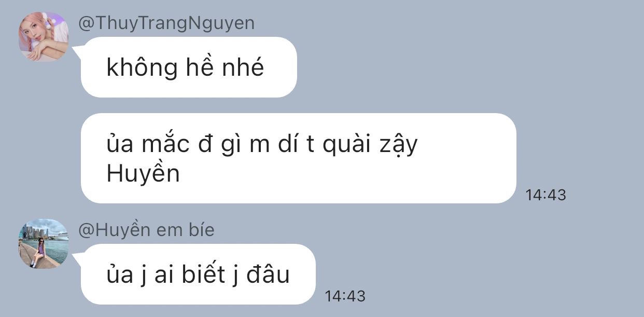Click the @ThuyTrangNguyen username label
The image size is (644, 317).
pyautogui.click(x=166, y=23)
